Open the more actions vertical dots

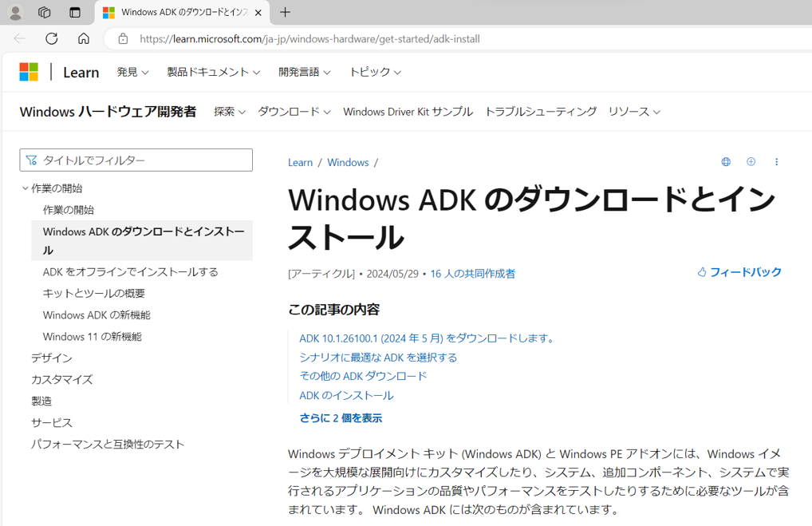[x=776, y=162]
